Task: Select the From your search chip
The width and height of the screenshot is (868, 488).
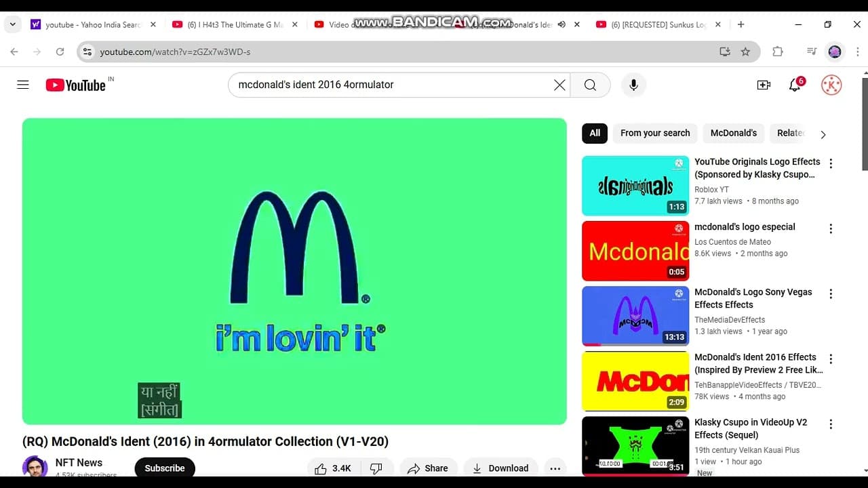Action: (x=655, y=133)
